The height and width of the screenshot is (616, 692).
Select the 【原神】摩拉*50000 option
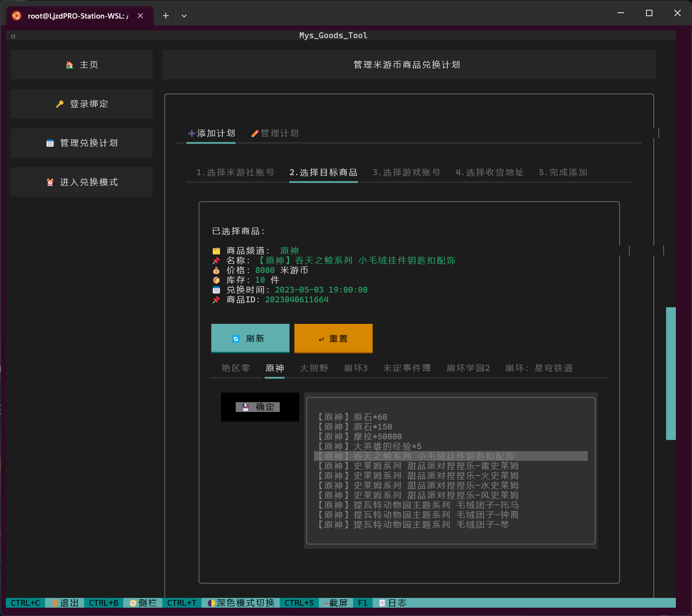tap(359, 436)
